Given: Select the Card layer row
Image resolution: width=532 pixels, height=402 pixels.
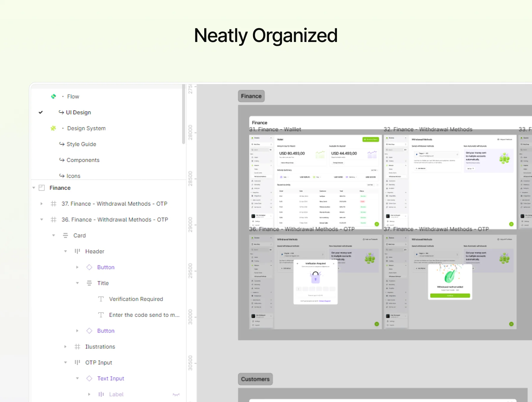Looking at the screenshot, I should tap(108, 236).
